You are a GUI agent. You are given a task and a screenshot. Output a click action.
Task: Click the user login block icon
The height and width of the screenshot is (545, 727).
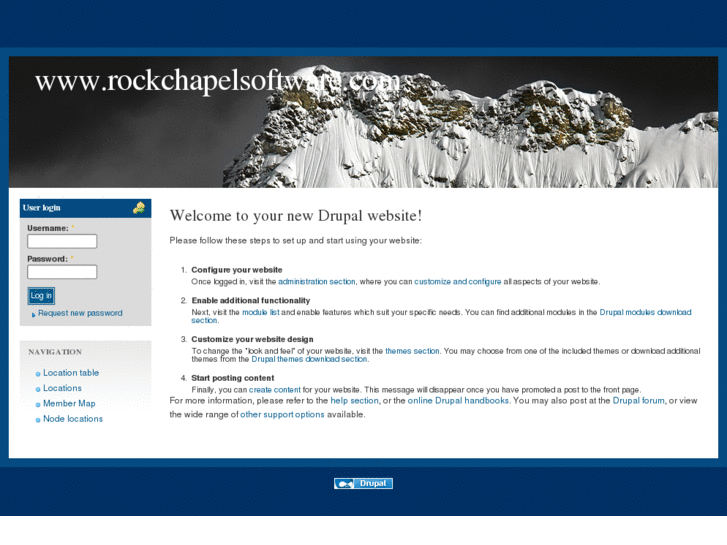point(139,208)
